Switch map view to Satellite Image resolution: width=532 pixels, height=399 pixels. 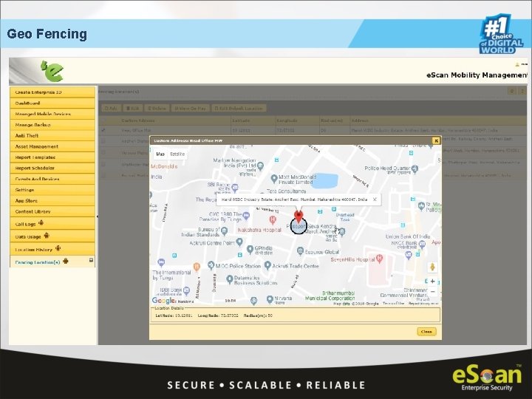coord(177,154)
